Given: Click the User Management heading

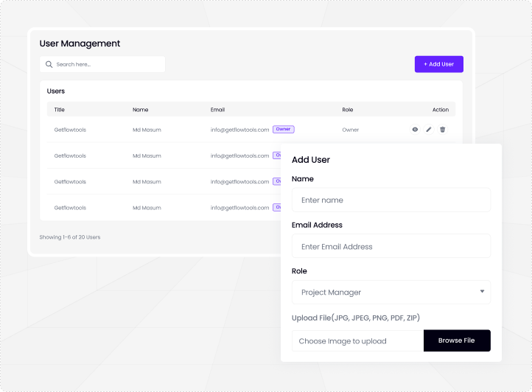Looking at the screenshot, I should (80, 43).
